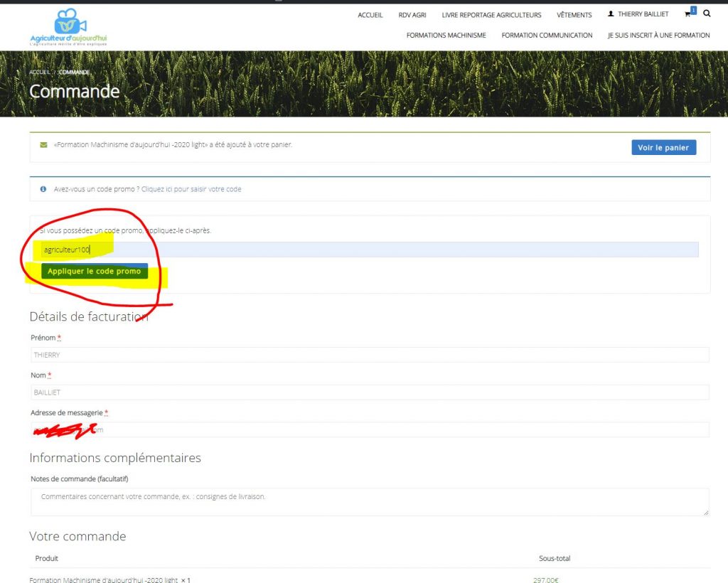Viewport: 728px width, 583px height.
Task: Open RDV AGRI menu
Action: tap(412, 15)
